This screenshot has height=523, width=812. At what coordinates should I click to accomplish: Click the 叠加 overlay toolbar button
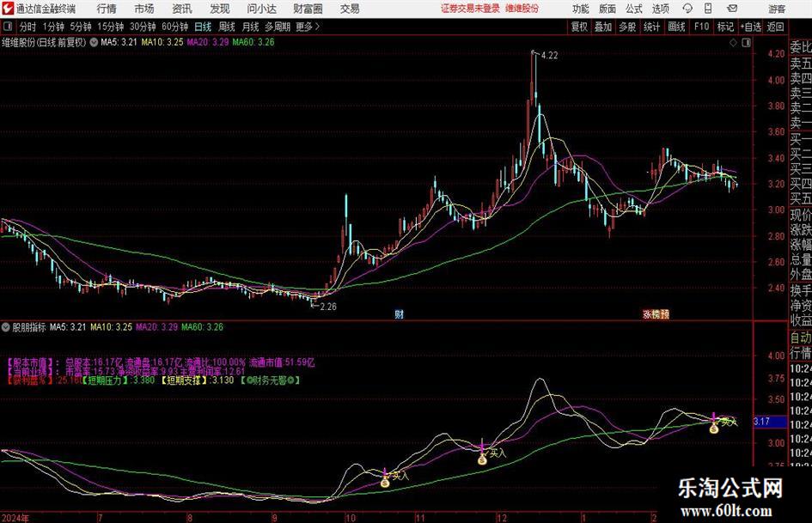pos(603,27)
